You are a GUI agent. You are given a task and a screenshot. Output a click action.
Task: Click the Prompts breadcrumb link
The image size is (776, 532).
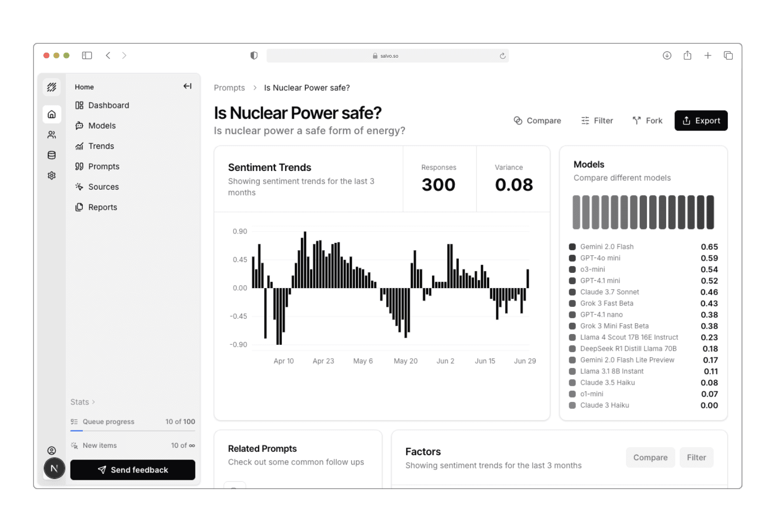(229, 88)
